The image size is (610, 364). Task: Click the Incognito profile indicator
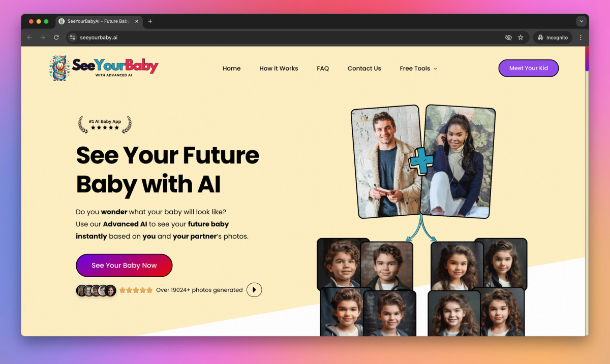pos(553,38)
